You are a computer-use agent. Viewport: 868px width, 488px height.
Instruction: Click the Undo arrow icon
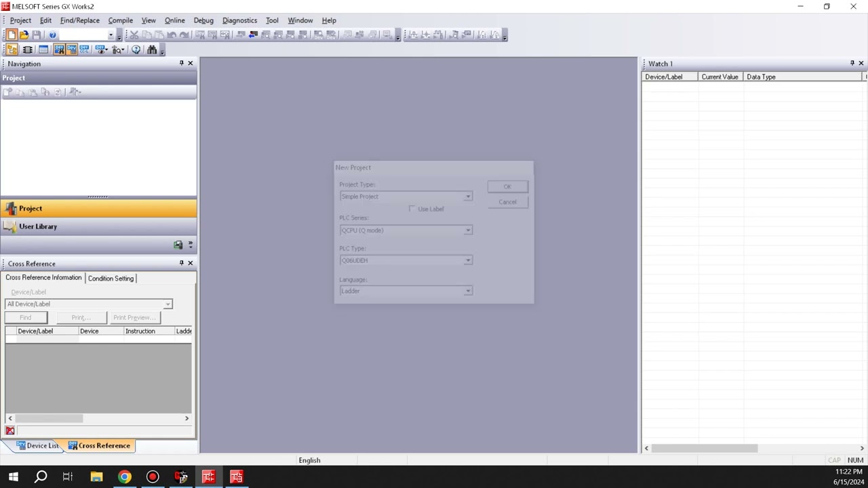click(172, 35)
